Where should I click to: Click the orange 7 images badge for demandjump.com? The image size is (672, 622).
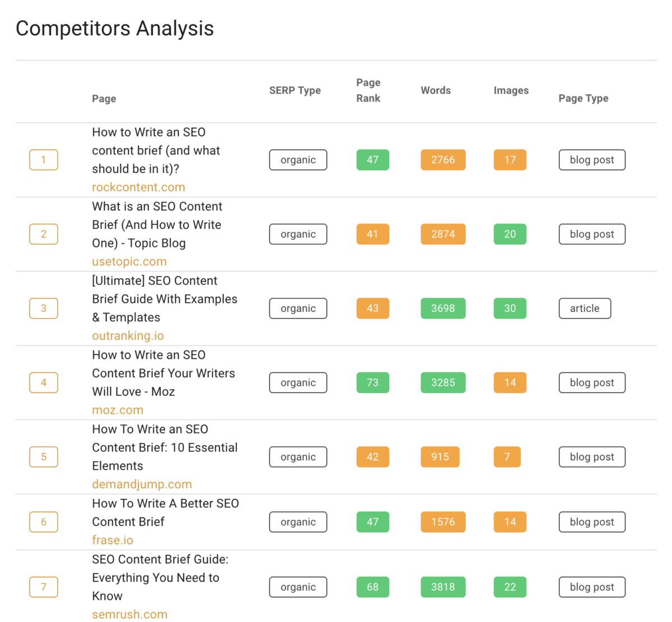[507, 457]
